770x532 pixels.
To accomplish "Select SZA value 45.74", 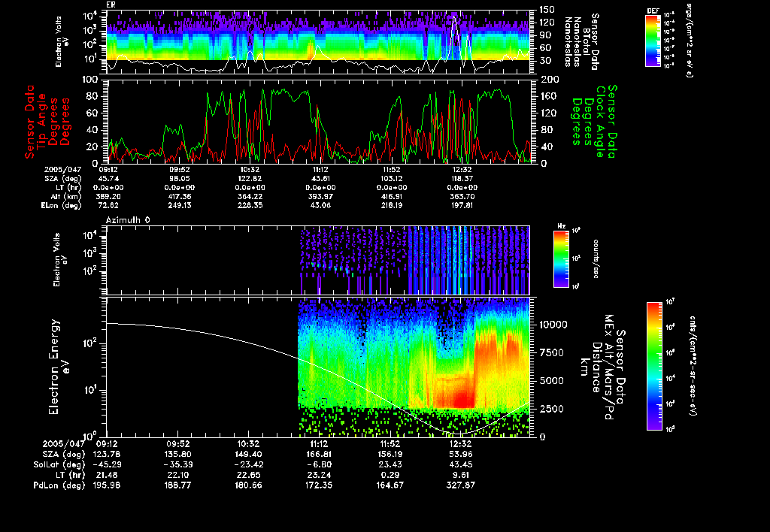I will pos(108,179).
